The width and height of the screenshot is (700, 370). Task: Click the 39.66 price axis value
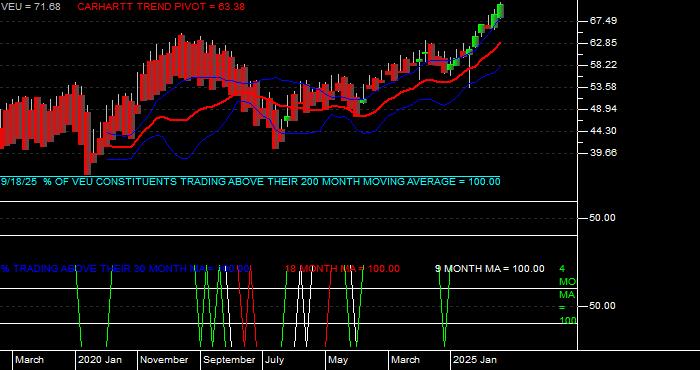coord(603,153)
